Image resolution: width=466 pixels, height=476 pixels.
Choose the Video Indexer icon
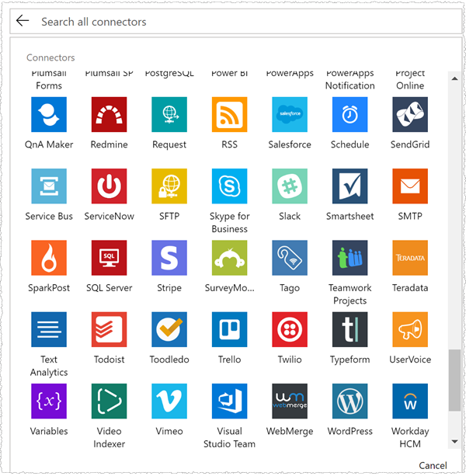[x=109, y=401]
